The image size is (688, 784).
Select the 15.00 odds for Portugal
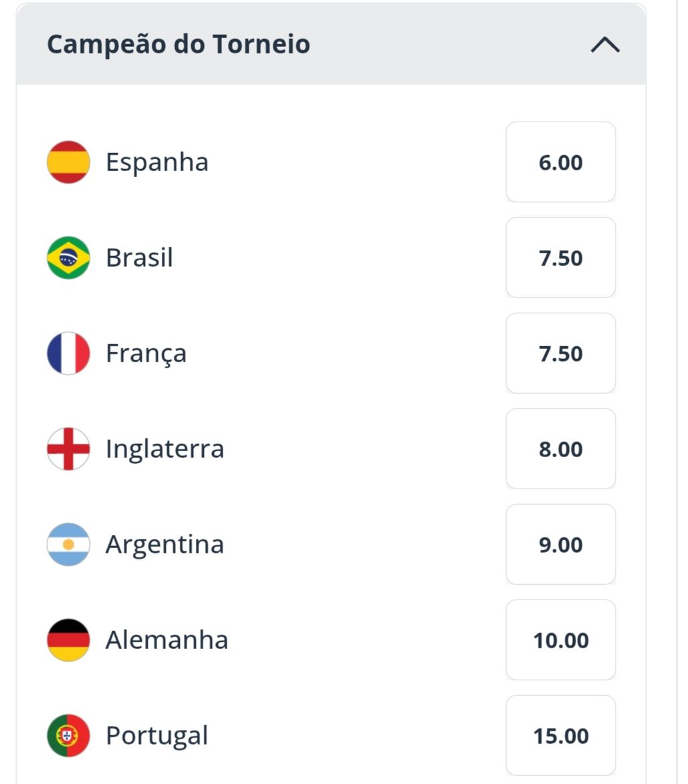[x=560, y=735]
